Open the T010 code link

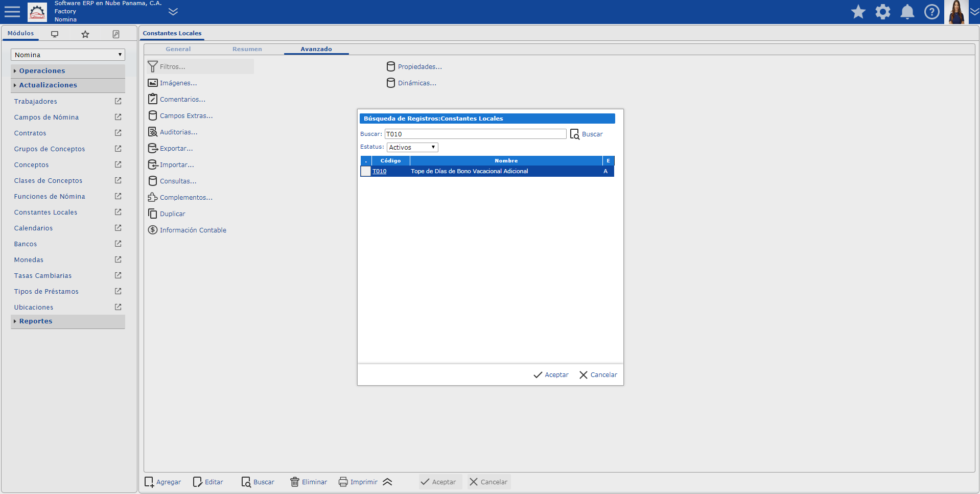pos(379,171)
